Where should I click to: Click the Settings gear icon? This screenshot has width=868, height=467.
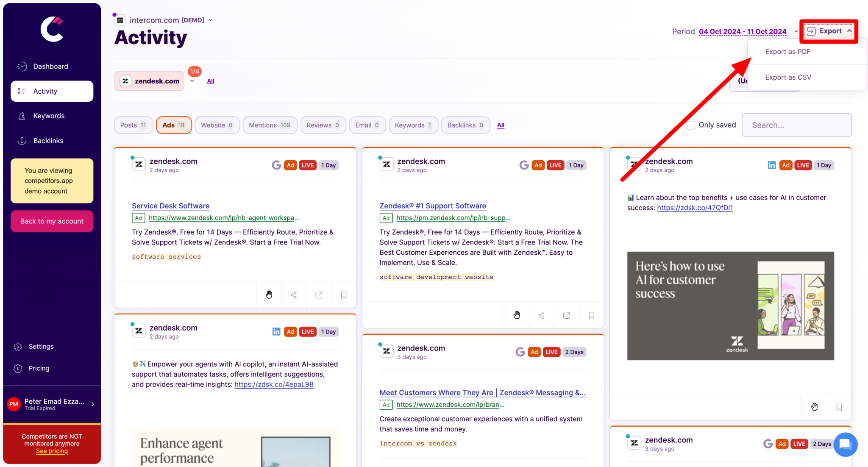point(18,346)
